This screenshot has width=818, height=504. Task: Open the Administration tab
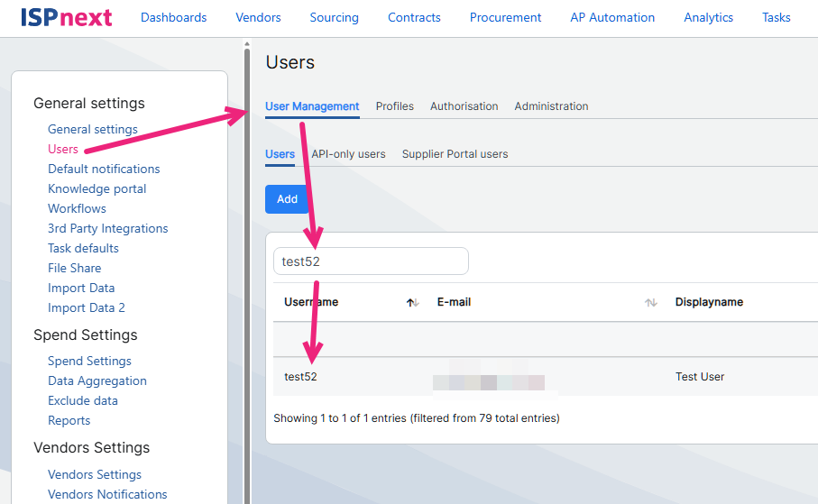[x=551, y=106]
